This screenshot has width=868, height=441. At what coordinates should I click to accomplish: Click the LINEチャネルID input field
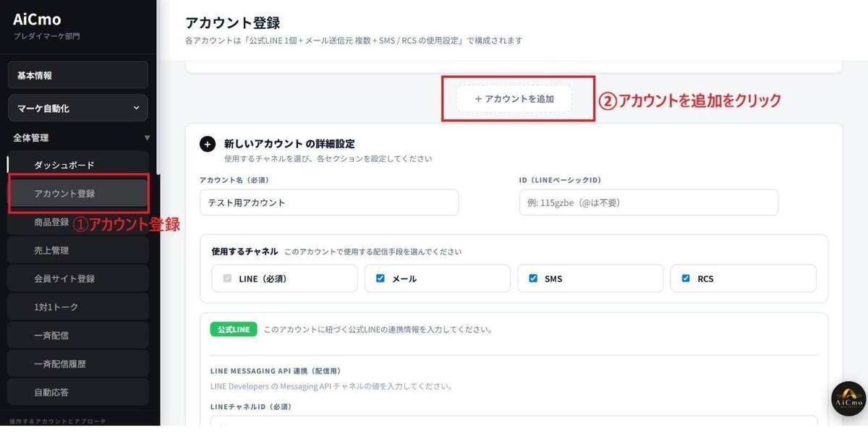514,421
